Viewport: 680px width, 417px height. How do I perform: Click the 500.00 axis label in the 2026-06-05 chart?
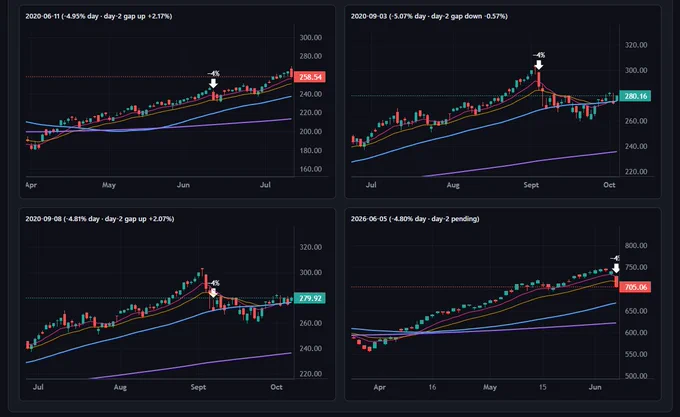pyautogui.click(x=636, y=376)
